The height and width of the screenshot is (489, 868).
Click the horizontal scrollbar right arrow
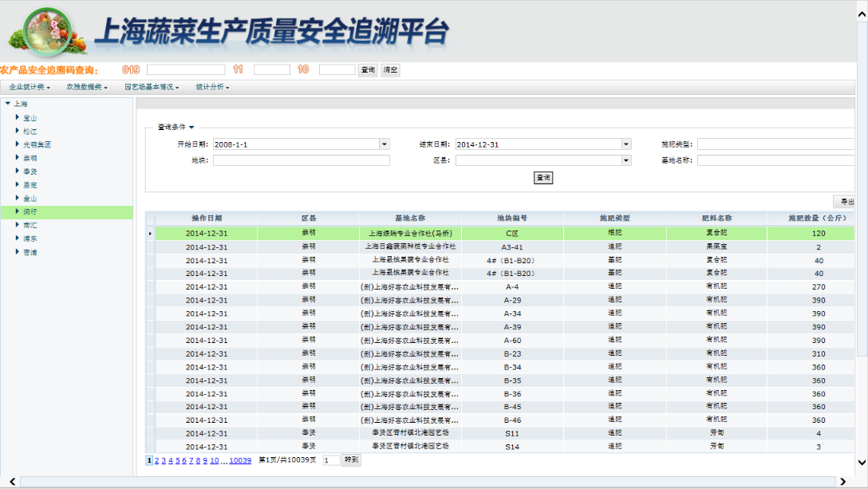coord(844,481)
